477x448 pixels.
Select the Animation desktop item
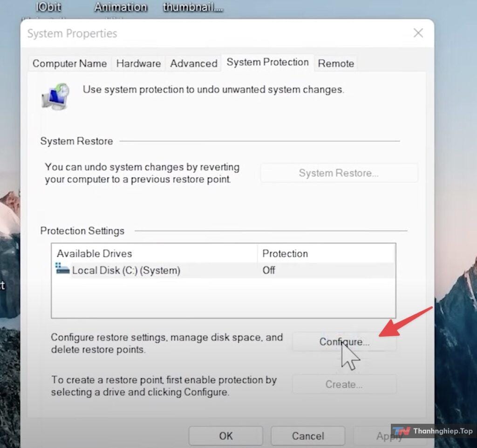pyautogui.click(x=121, y=7)
